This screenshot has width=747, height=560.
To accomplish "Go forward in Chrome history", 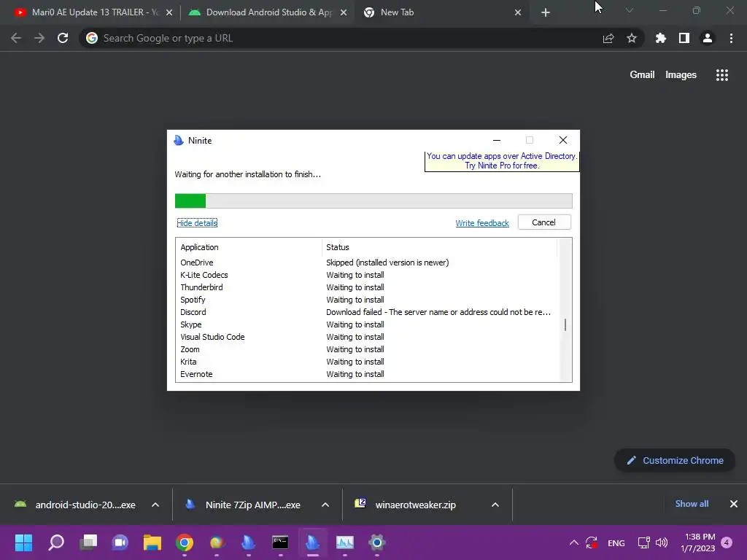I will [39, 38].
